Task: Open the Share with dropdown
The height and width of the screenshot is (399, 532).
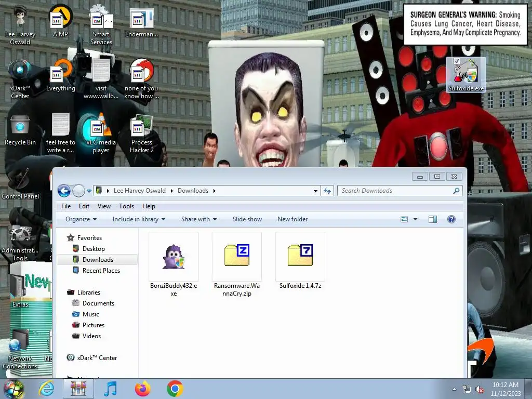Action: pyautogui.click(x=199, y=219)
